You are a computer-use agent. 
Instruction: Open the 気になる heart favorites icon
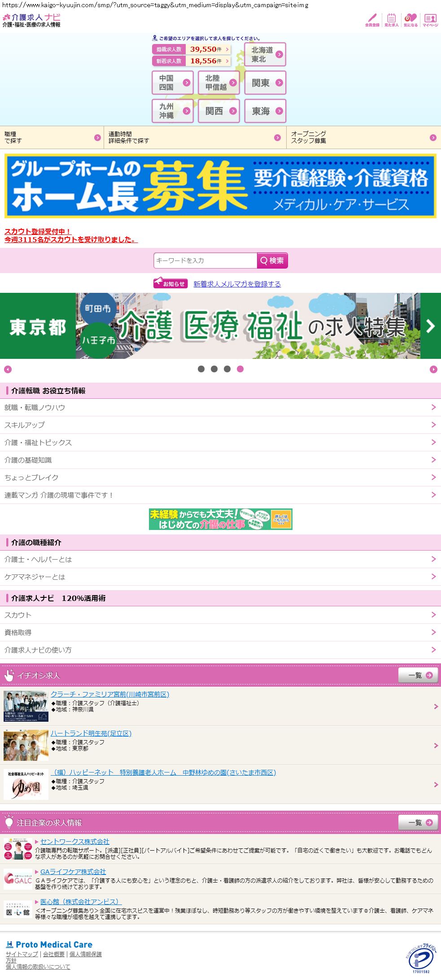(x=410, y=20)
